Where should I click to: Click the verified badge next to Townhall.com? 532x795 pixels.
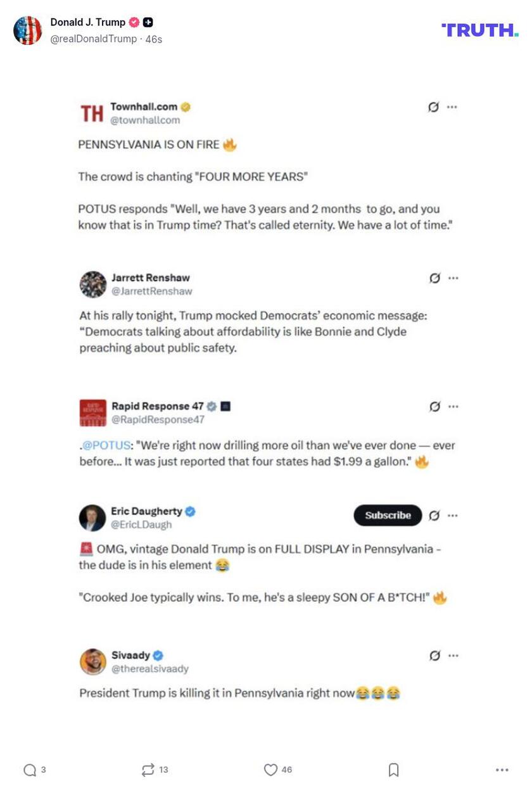(185, 106)
